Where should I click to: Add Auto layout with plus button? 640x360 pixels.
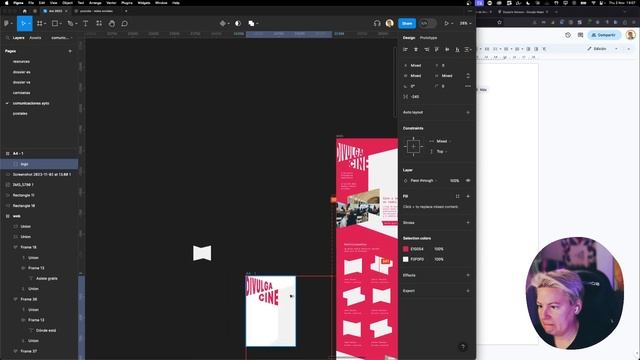(x=468, y=112)
